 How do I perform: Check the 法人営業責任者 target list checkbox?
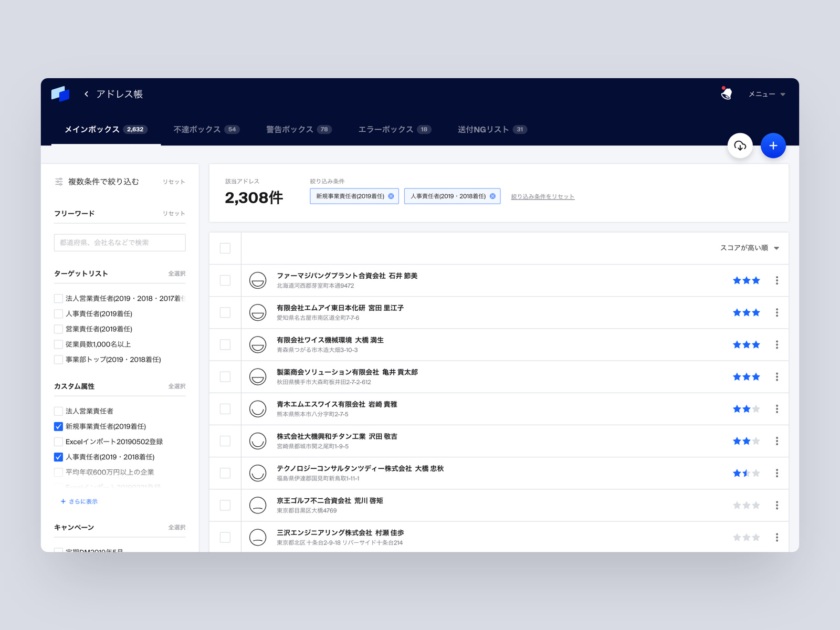click(58, 298)
